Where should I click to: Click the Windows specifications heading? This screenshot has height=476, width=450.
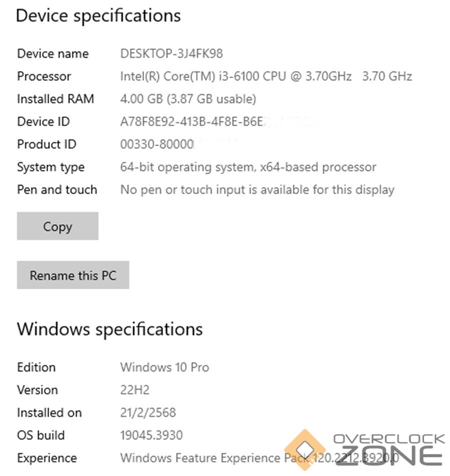point(110,329)
